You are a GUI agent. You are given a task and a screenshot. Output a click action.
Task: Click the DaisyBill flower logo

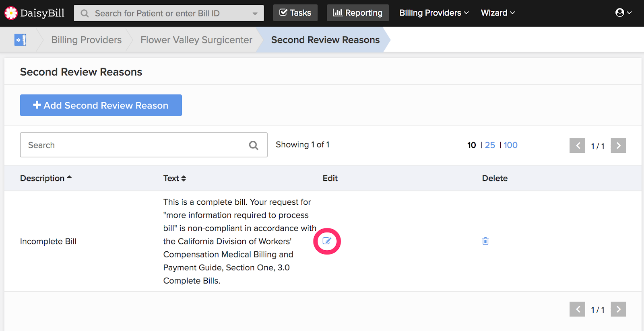click(11, 13)
